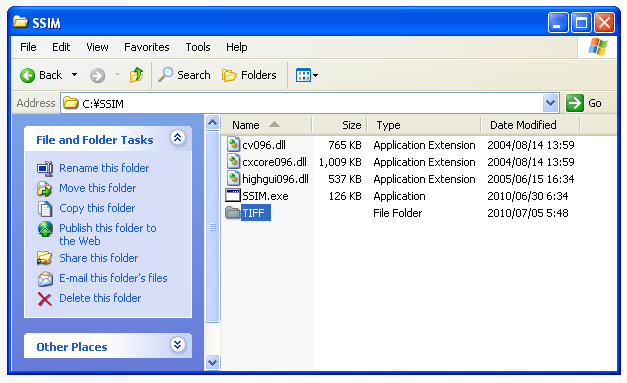Expand the address bar dropdown list
This screenshot has height=383, width=627.
coord(550,103)
